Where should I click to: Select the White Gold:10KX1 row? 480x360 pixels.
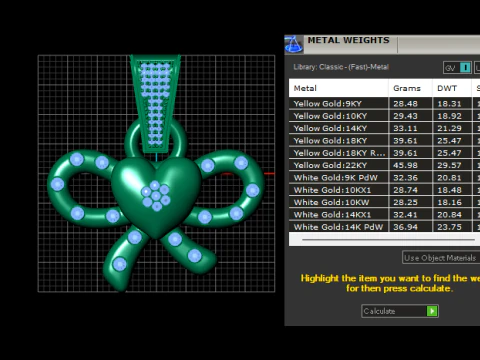click(x=384, y=190)
